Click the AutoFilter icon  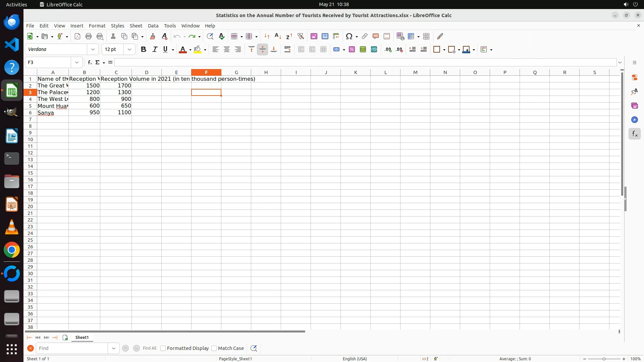point(301,36)
